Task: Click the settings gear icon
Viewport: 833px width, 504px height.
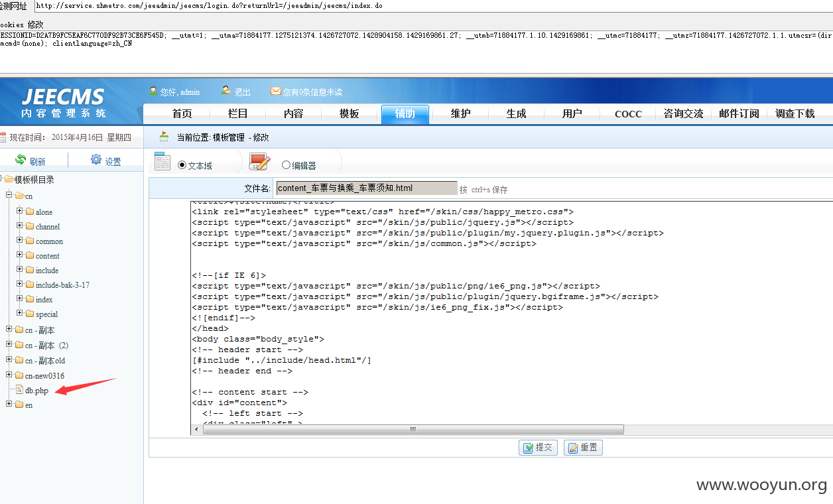Action: tap(96, 160)
